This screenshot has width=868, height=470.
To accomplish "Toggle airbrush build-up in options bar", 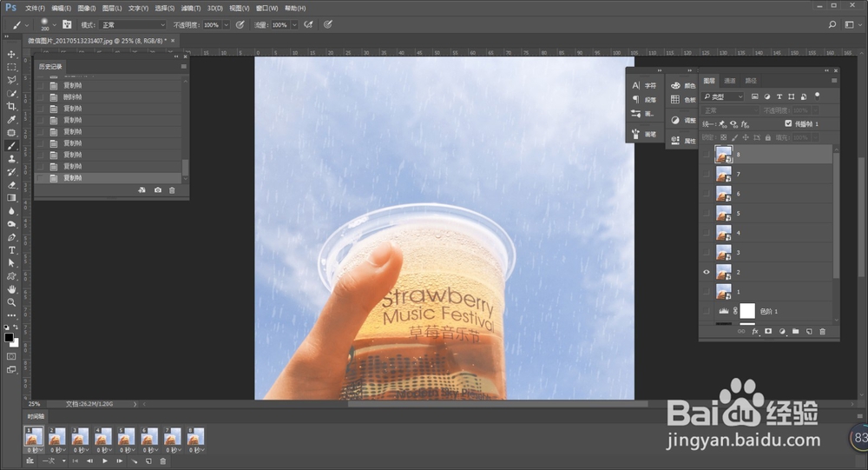I will click(308, 24).
